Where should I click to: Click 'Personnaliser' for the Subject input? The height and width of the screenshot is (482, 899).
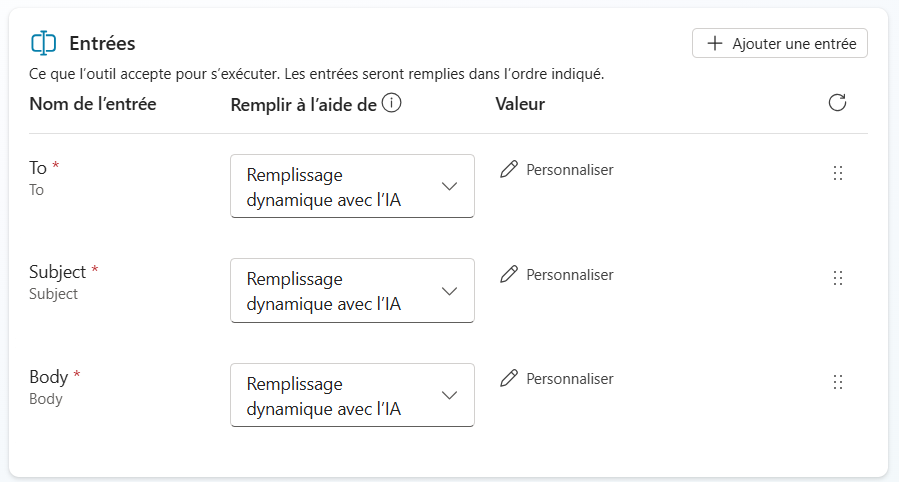tap(569, 274)
